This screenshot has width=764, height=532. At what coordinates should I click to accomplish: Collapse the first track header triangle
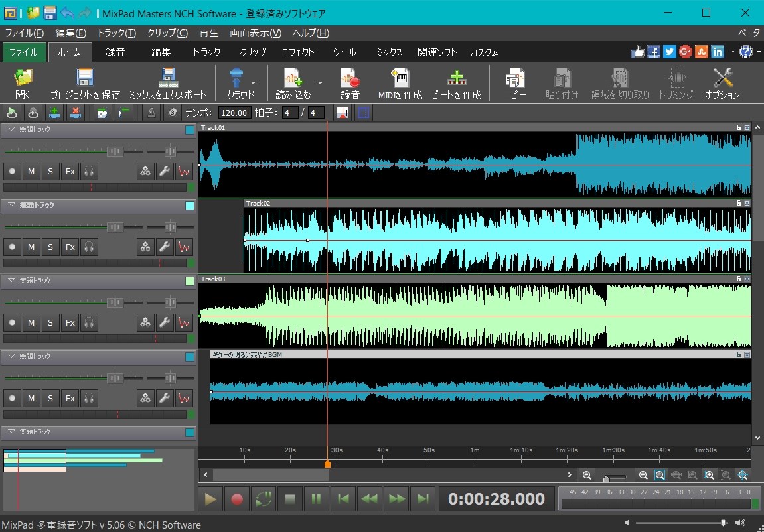[11, 129]
